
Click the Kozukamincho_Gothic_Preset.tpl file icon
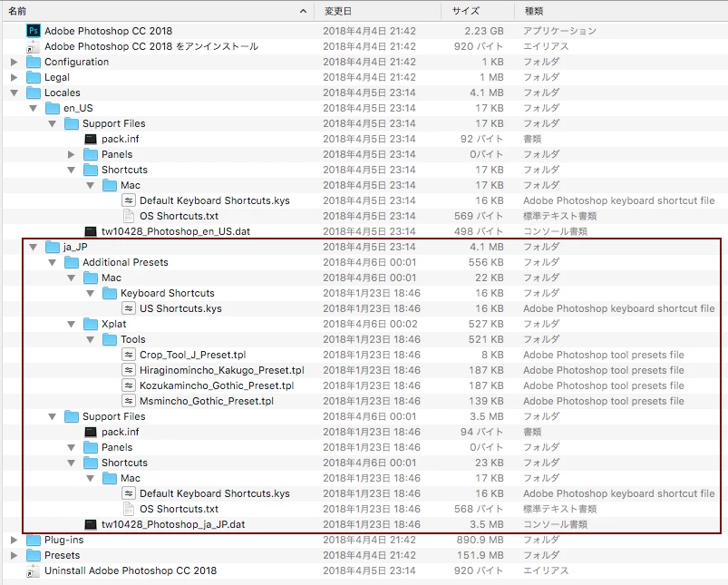pos(129,385)
